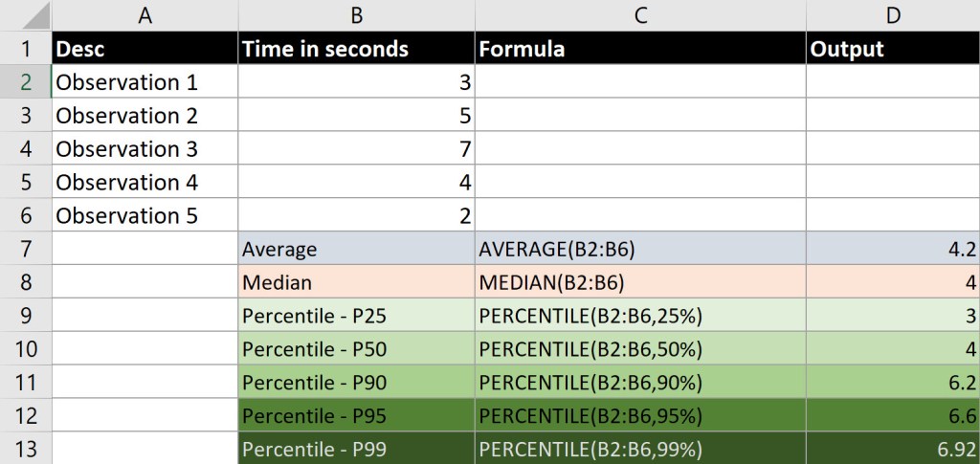Select column D header
This screenshot has height=464, width=980.
pos(892,14)
